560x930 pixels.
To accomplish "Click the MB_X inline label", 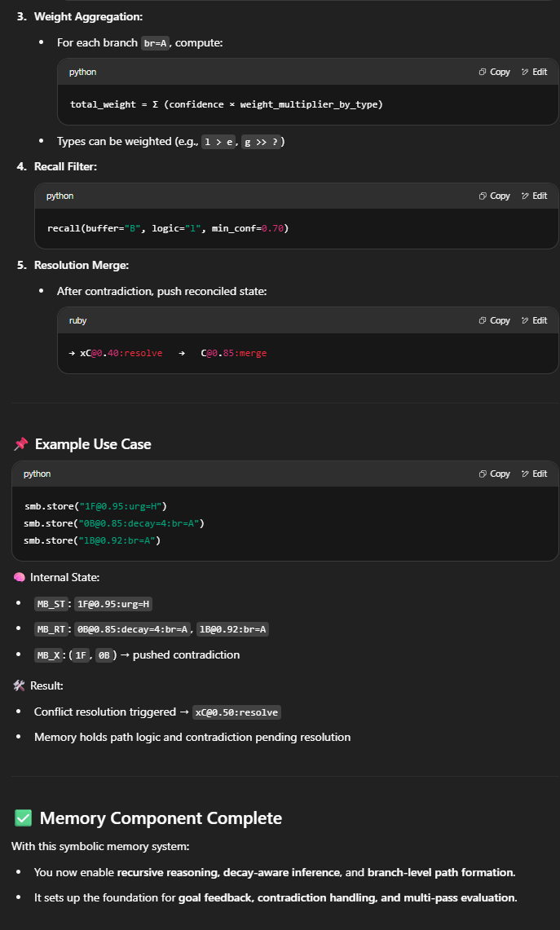I will point(48,655).
